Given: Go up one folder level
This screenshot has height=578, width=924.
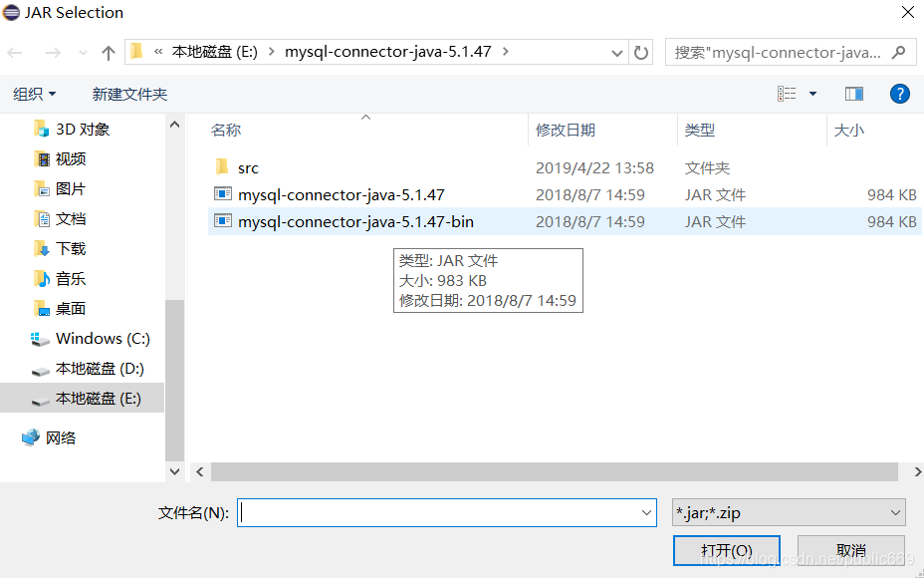Looking at the screenshot, I should click(x=108, y=53).
